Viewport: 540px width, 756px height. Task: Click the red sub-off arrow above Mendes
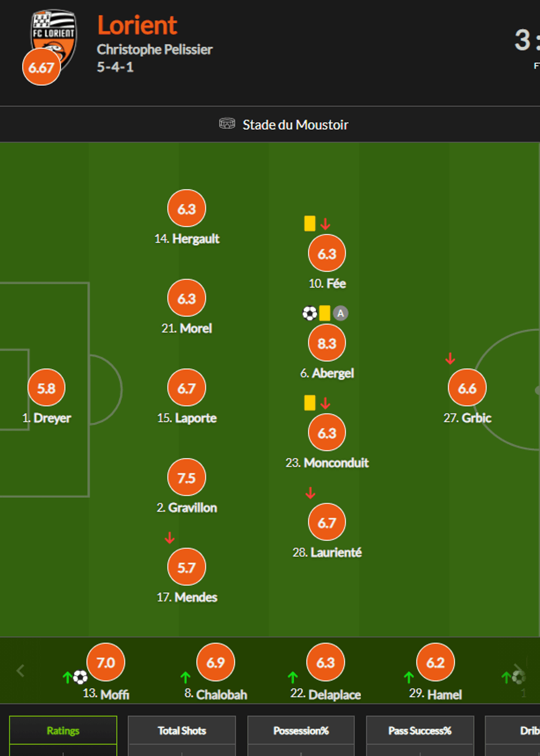coord(170,538)
